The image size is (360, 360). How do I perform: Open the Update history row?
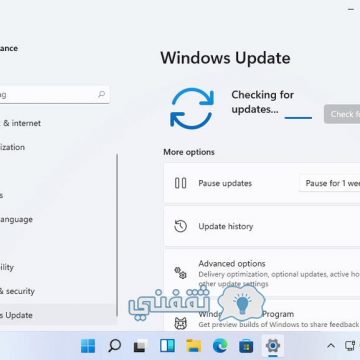coord(262,226)
